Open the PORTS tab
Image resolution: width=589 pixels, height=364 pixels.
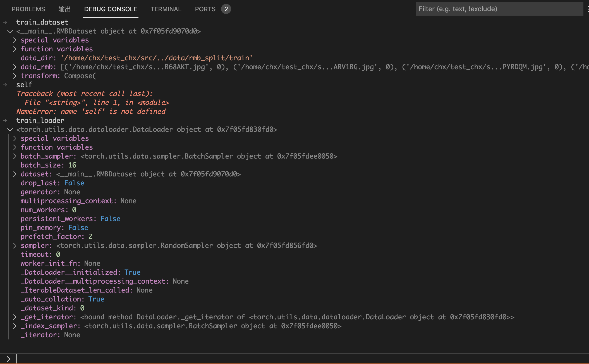click(205, 9)
